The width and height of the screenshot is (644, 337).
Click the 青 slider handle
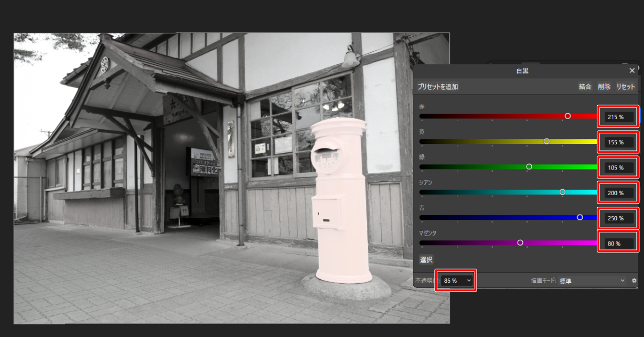coord(580,217)
